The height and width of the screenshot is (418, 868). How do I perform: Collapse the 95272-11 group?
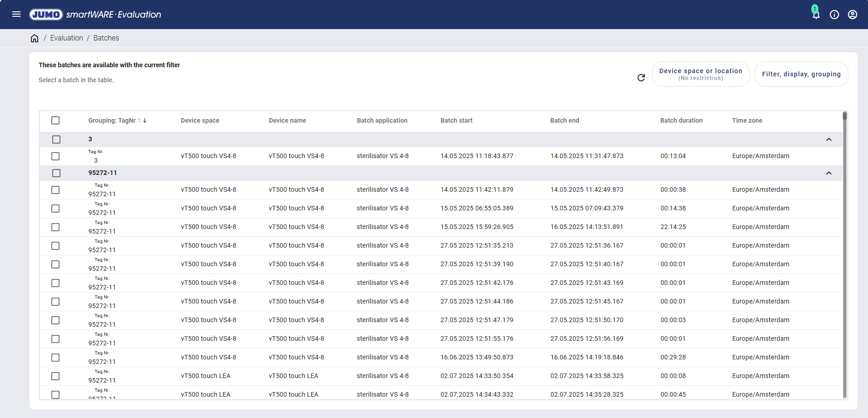click(x=828, y=173)
